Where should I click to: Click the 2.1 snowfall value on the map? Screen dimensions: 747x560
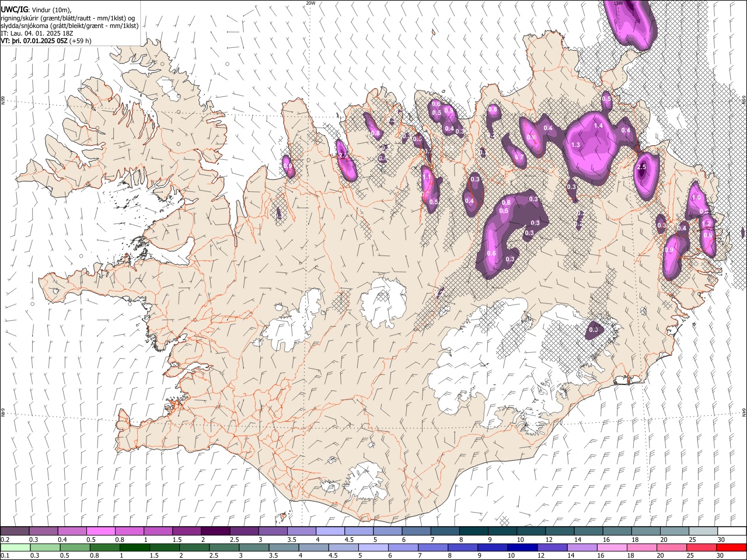point(343,155)
